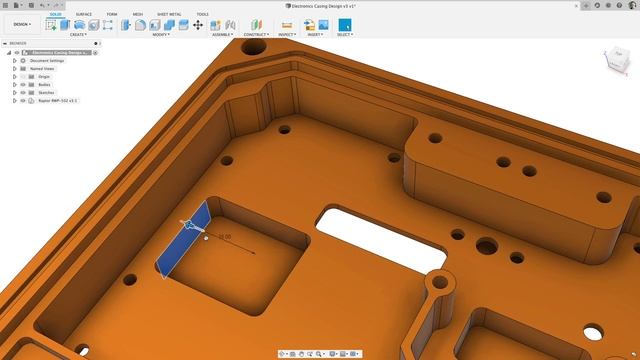The width and height of the screenshot is (640, 360).
Task: Switch to the SURFACE tab
Action: click(x=84, y=14)
